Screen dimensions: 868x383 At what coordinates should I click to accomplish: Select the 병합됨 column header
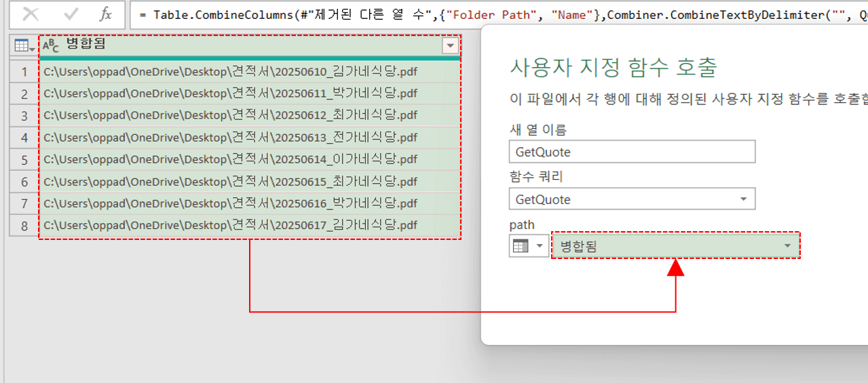249,46
